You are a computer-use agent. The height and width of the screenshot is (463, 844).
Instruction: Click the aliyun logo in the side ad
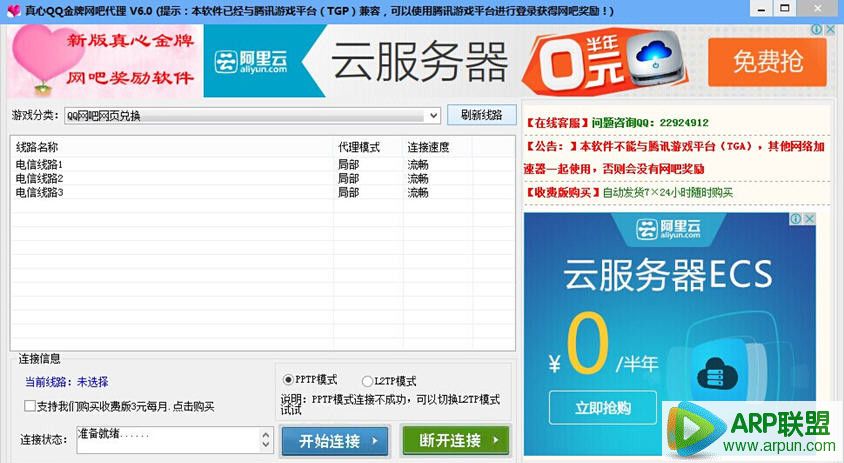tap(668, 229)
